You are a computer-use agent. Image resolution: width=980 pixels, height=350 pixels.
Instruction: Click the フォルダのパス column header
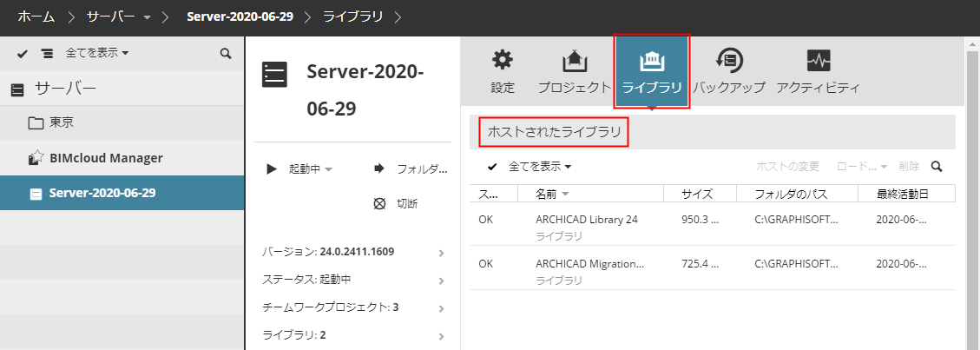(797, 194)
